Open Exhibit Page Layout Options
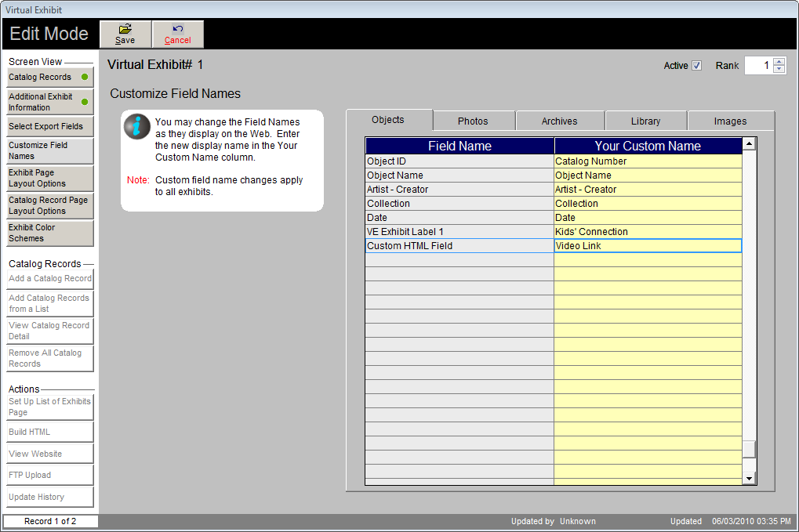The image size is (799, 532). 50,178
